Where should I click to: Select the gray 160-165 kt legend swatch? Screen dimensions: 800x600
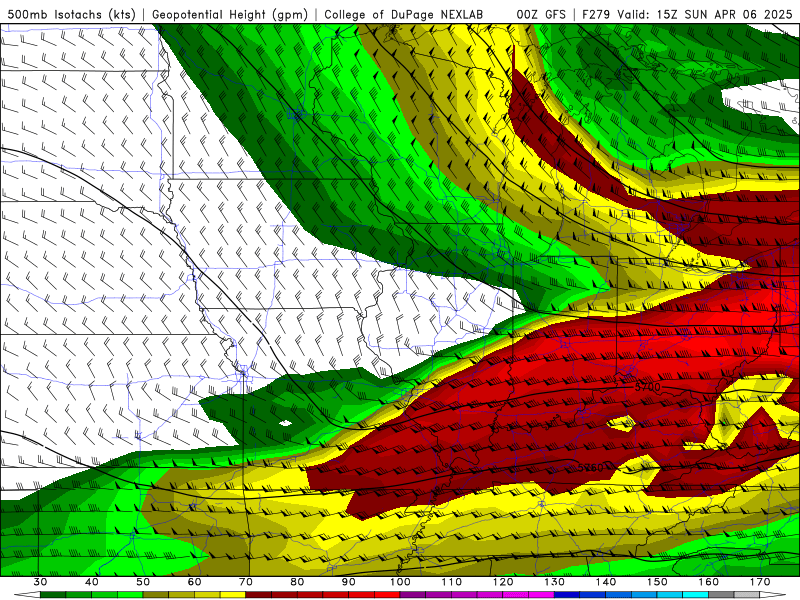coord(721,595)
